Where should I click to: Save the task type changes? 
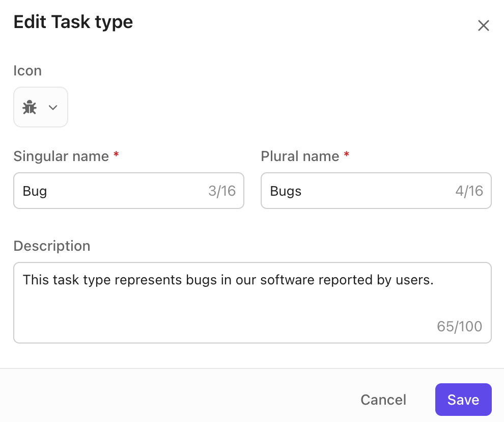point(463,400)
